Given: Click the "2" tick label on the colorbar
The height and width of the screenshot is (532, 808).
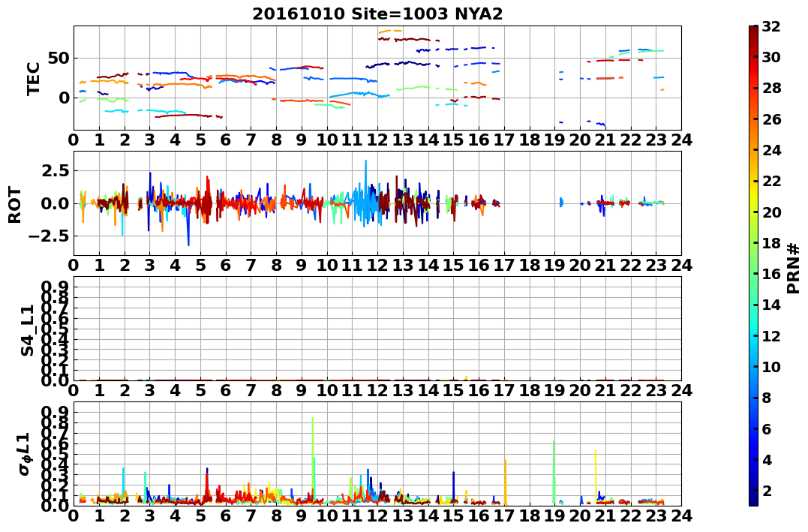Looking at the screenshot, I should click(x=767, y=490).
